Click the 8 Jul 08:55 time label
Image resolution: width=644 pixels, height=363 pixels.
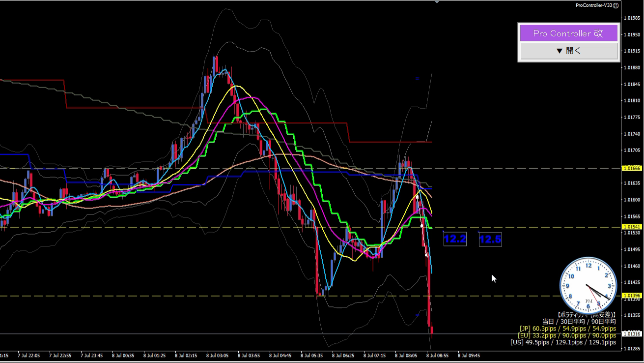[437, 355]
